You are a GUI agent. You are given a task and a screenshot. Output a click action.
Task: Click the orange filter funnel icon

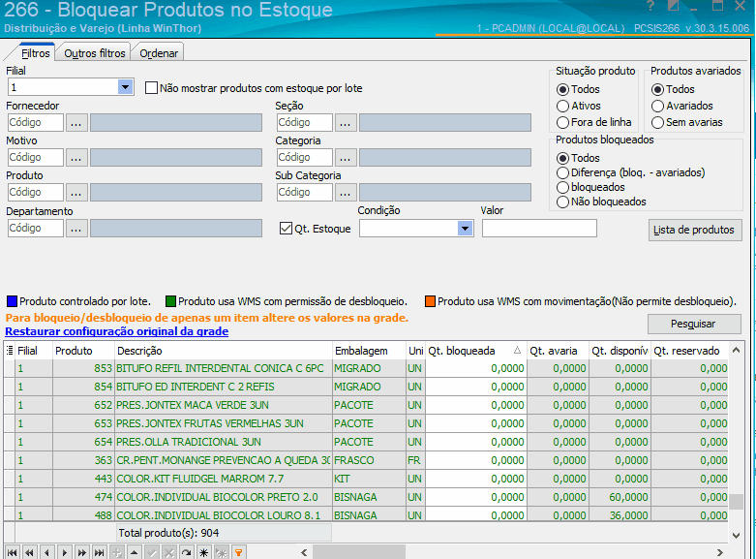tap(239, 553)
